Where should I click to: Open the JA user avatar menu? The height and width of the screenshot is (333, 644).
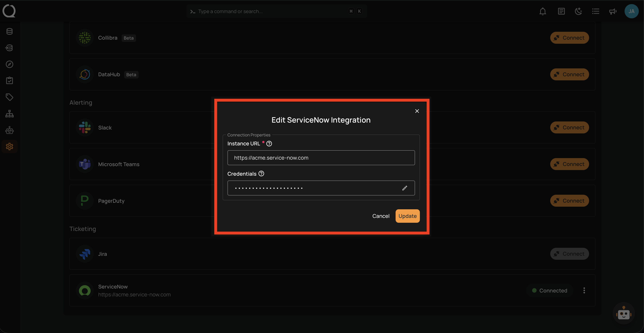(x=631, y=11)
